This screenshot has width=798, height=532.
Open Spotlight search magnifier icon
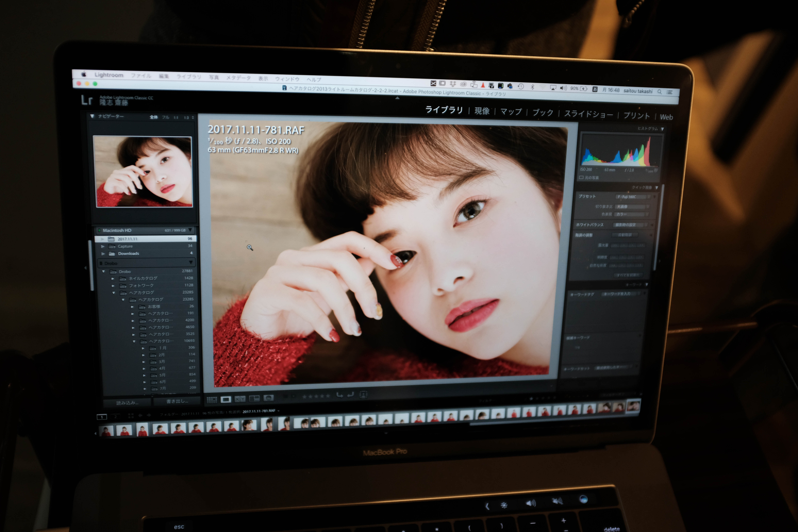[x=660, y=92]
